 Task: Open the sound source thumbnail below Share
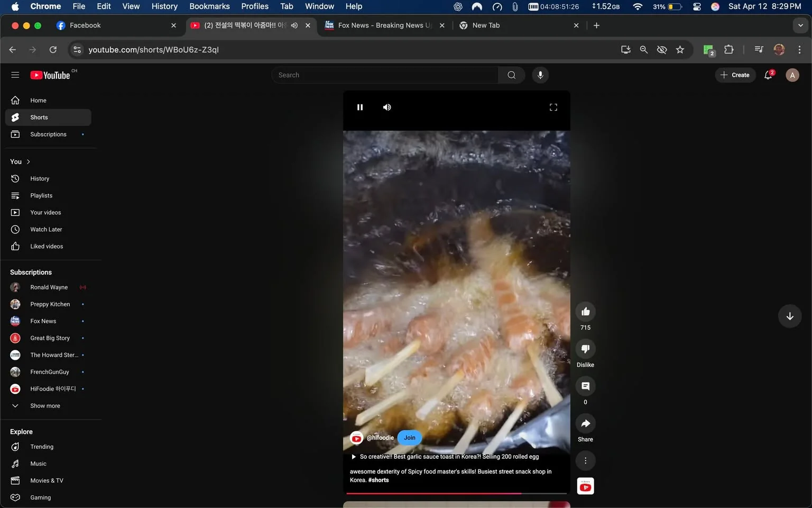(x=585, y=486)
